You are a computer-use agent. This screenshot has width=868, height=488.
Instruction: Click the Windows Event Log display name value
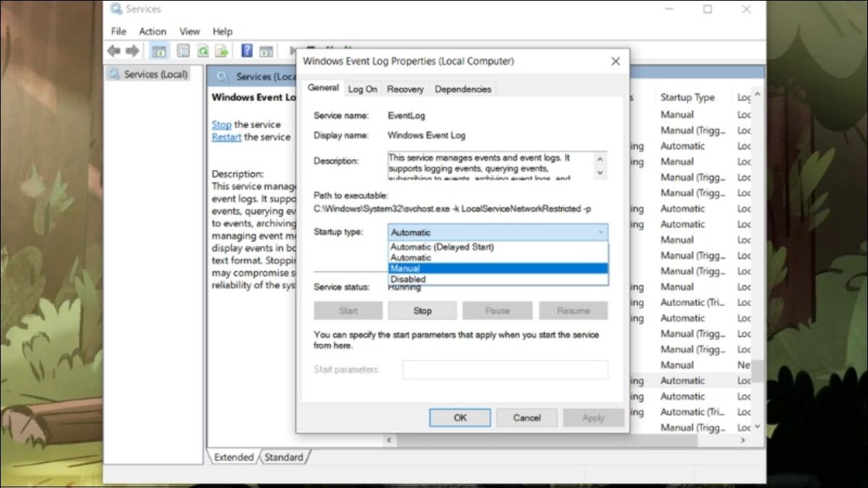pos(427,135)
